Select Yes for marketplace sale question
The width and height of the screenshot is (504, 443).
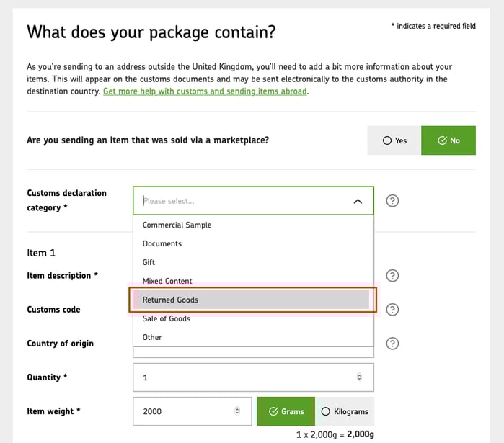(x=394, y=140)
